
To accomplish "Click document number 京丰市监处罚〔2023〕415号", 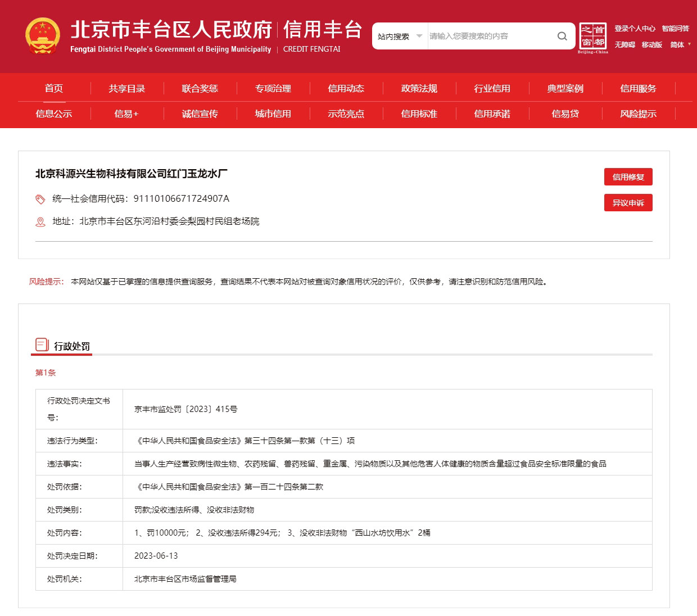I will tap(186, 409).
